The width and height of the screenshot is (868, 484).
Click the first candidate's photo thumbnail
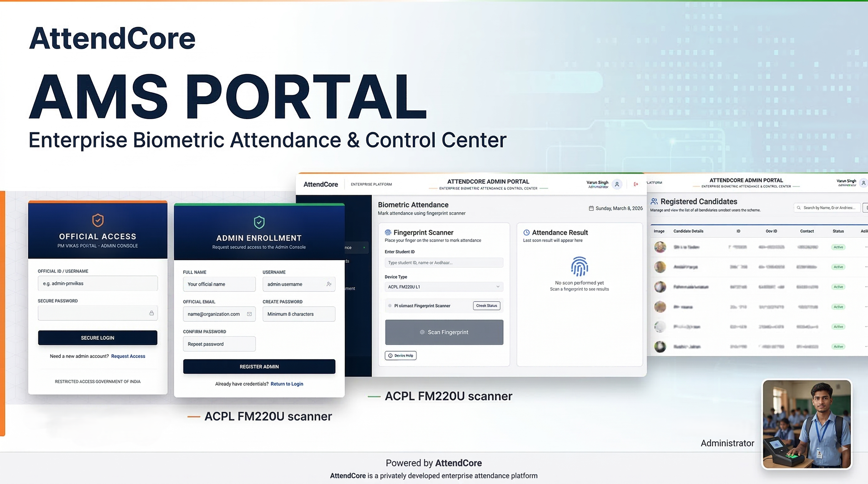tap(660, 247)
